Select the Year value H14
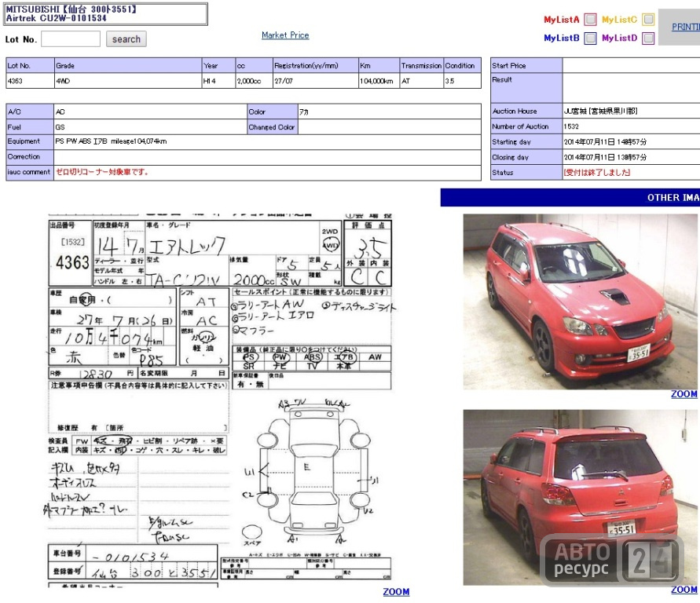The height and width of the screenshot is (603, 700). coord(210,81)
